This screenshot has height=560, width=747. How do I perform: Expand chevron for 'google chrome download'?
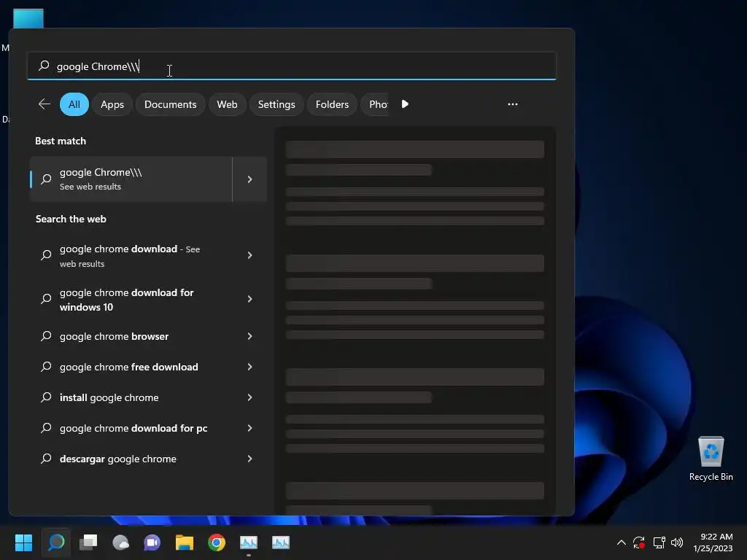pos(249,255)
